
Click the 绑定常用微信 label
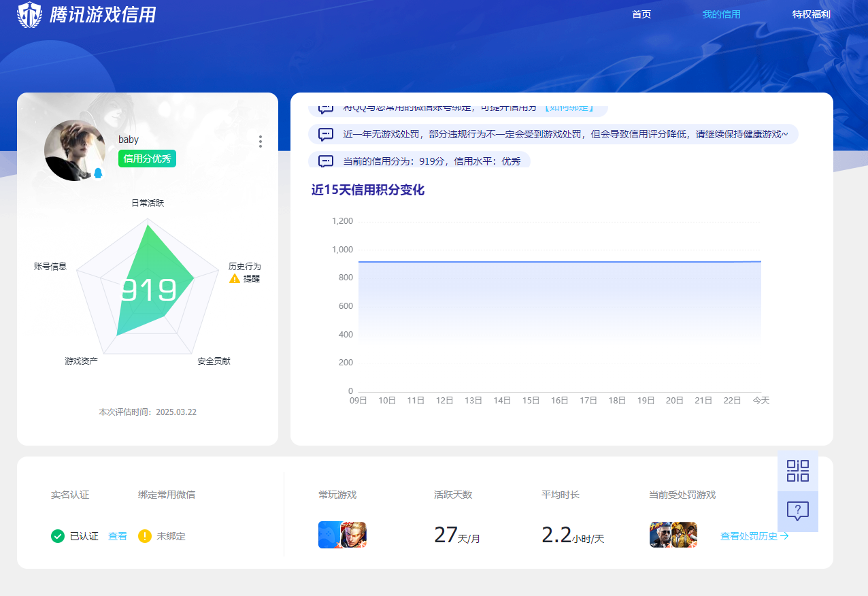coord(167,495)
